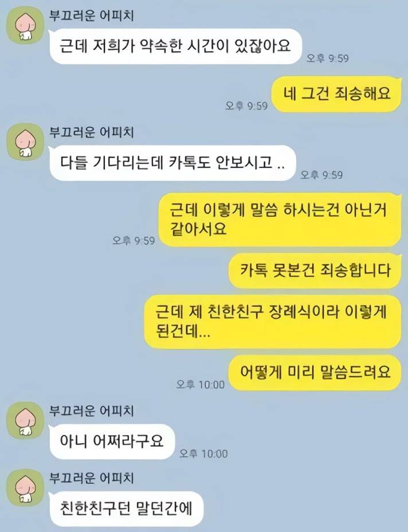Tap yellow message '근데 이렇게 말씀 하시는건 아닌거 같아서요'

coord(280,220)
